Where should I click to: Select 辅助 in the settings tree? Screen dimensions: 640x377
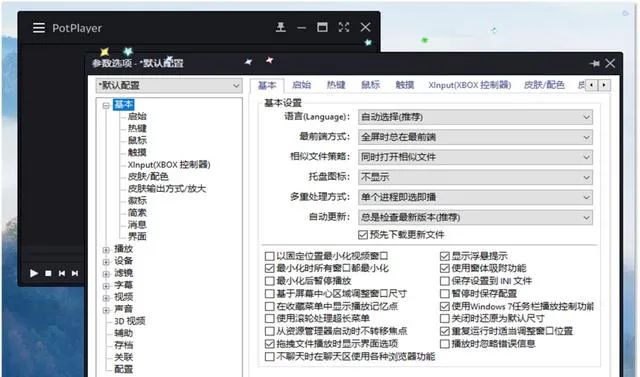(124, 333)
